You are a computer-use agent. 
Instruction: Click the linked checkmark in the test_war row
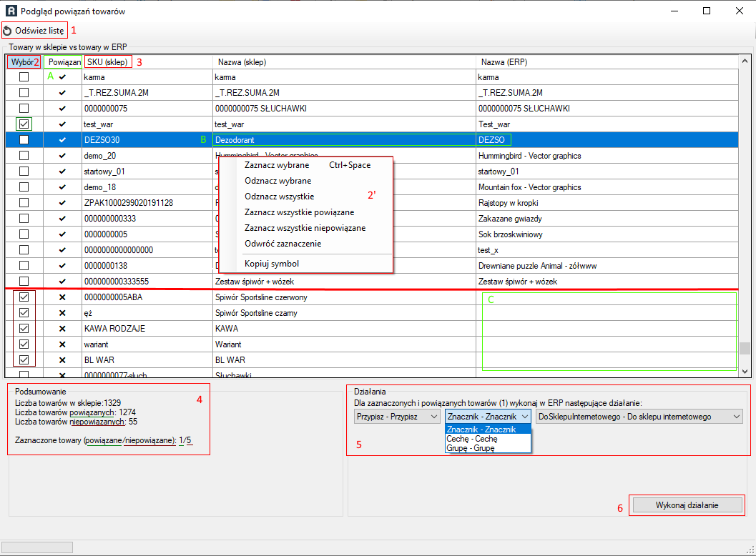[62, 124]
